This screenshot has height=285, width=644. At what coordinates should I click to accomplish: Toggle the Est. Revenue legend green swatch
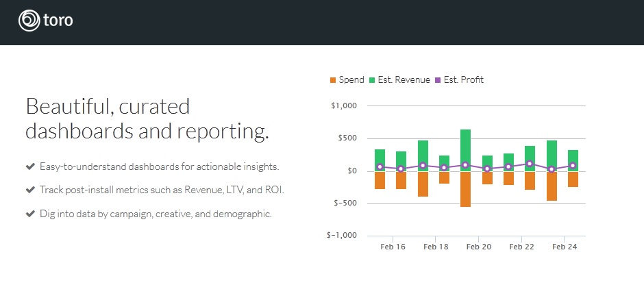[372, 80]
